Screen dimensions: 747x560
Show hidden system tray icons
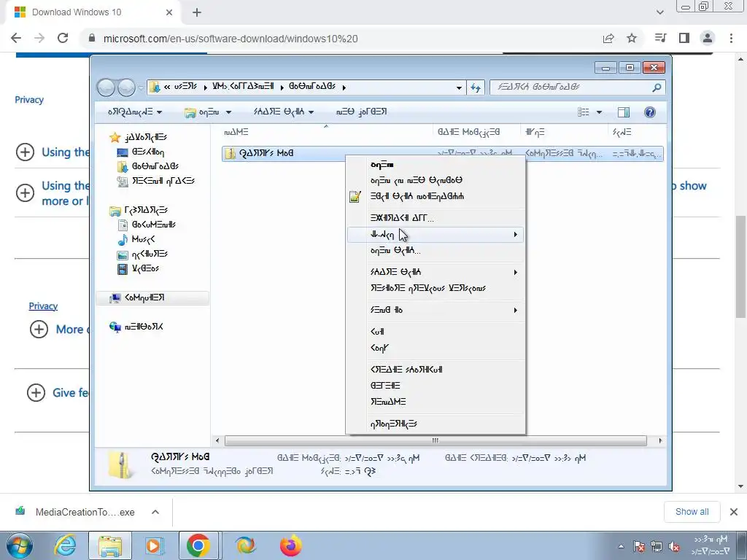click(x=621, y=547)
